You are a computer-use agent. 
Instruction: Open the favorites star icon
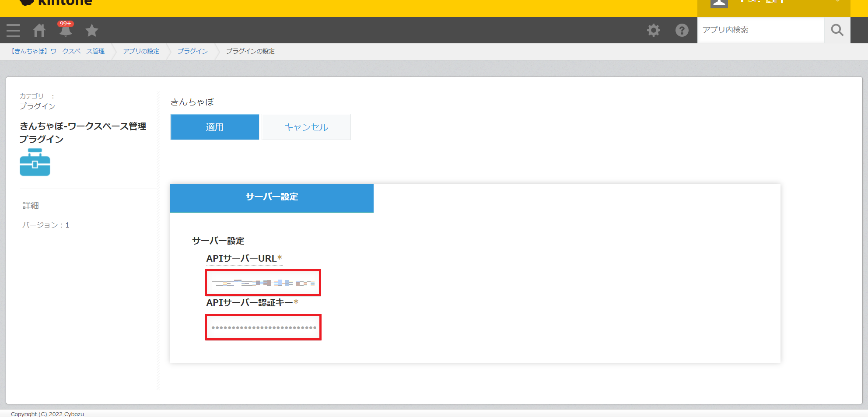tap(92, 30)
